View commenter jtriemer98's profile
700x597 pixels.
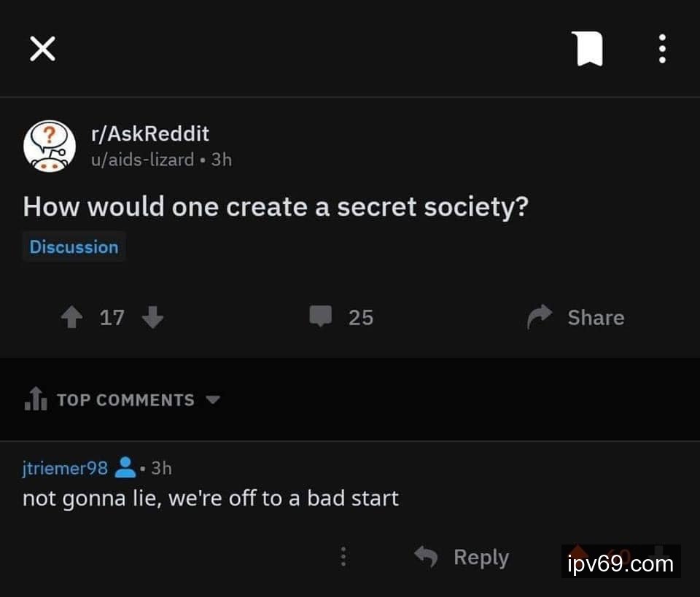tap(65, 468)
